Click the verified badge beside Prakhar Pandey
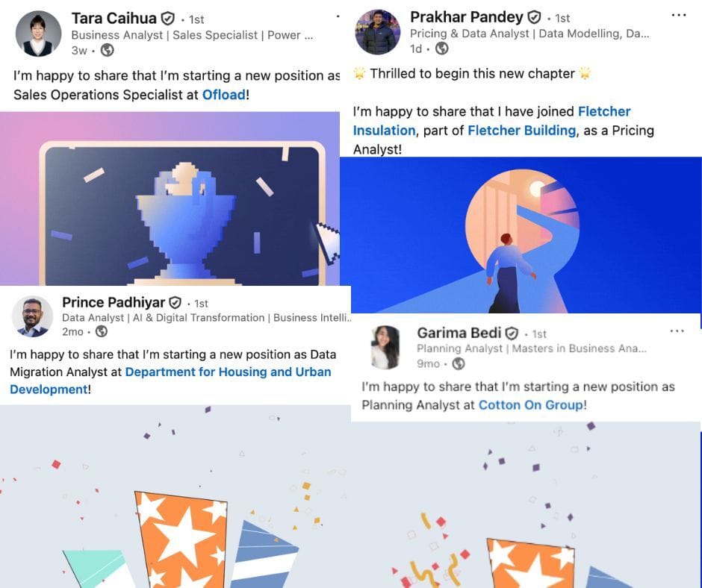 (x=534, y=17)
